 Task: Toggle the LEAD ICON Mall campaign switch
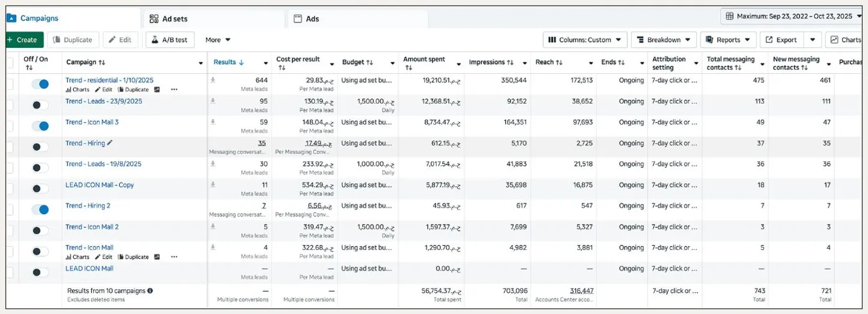coord(40,272)
